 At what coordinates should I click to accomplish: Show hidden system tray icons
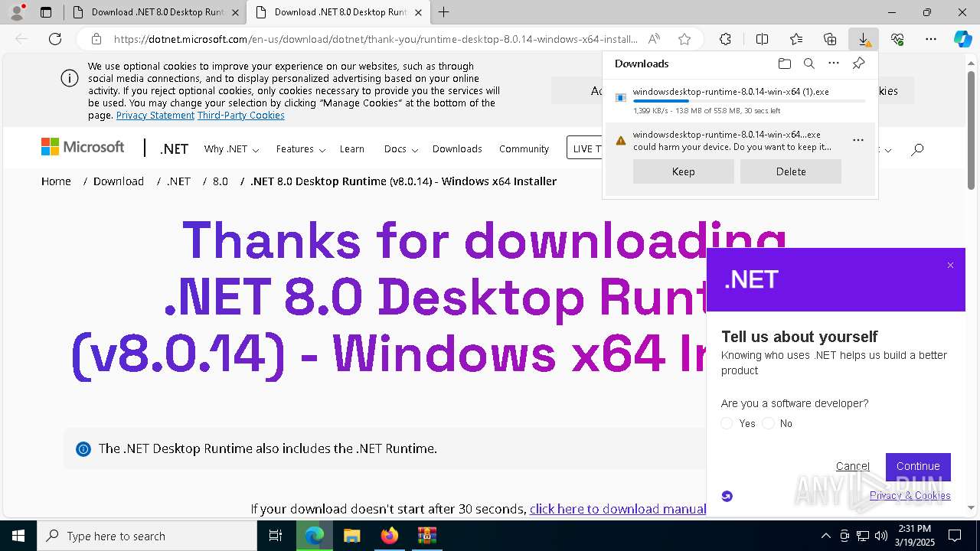tap(825, 536)
